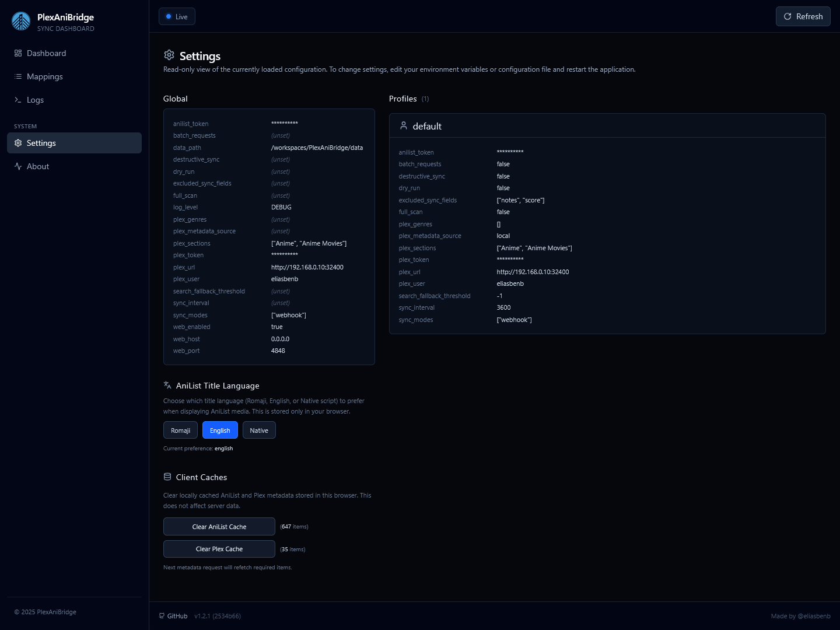This screenshot has height=630, width=840.
Task: Click the Global plex_sections value
Action: 309,243
